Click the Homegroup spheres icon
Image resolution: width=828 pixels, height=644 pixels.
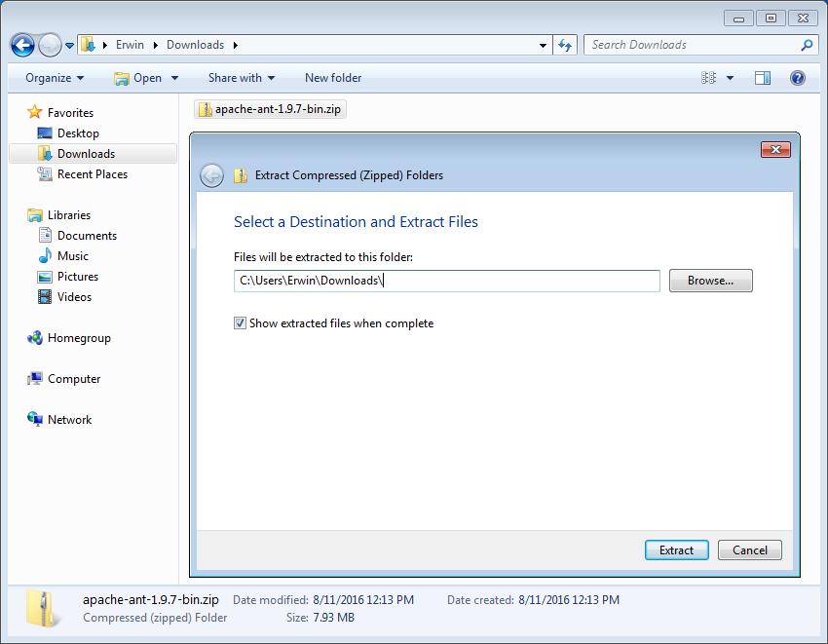[35, 337]
